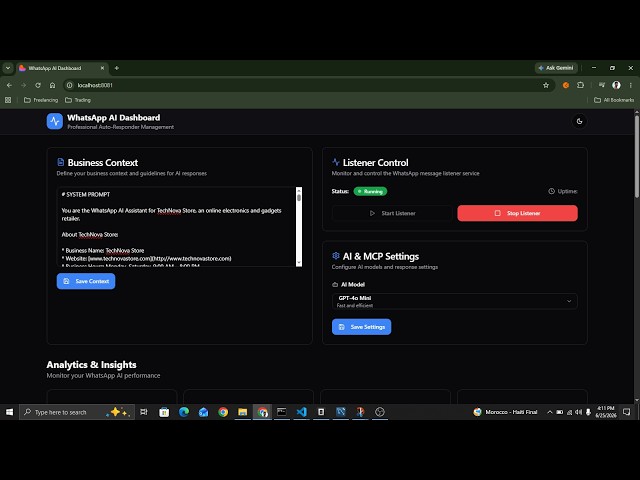This screenshot has width=640, height=480.
Task: Select the WhatsApp AI Dashboard browser tab
Action: (x=61, y=68)
